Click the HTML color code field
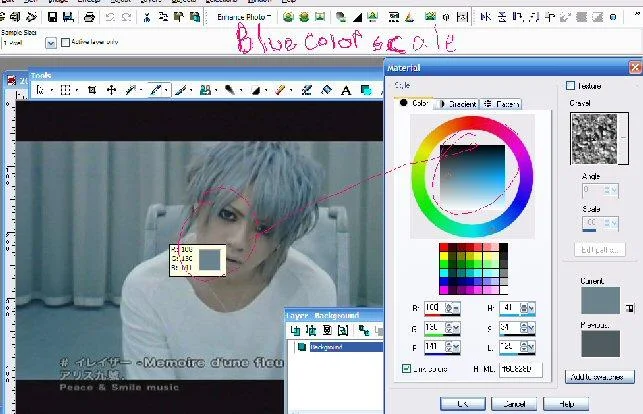The width and height of the screenshot is (643, 414). click(x=520, y=369)
